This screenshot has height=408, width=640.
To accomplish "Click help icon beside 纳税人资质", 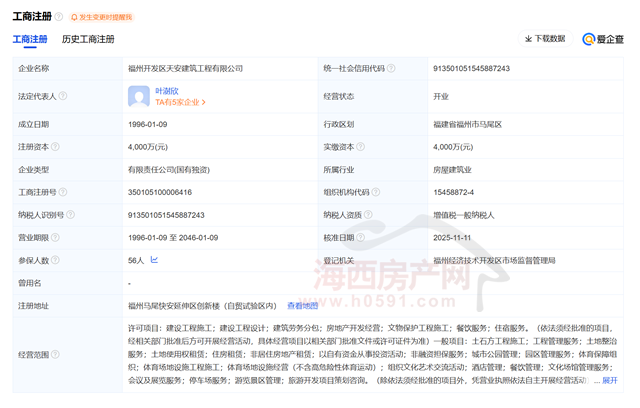I will coord(368,215).
